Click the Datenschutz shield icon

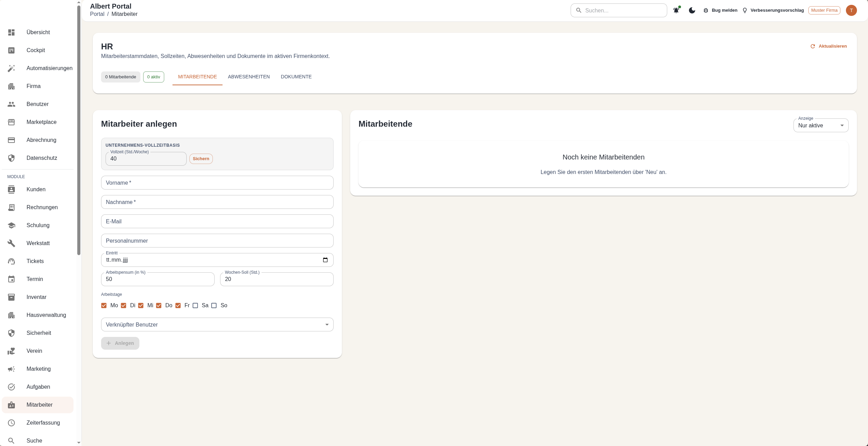[11, 158]
